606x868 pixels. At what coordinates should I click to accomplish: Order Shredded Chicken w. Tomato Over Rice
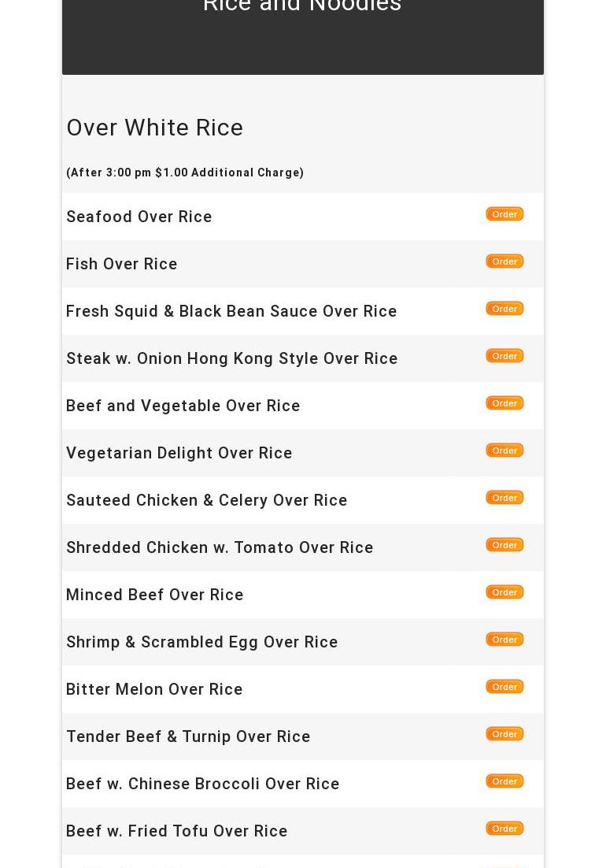[504, 545]
